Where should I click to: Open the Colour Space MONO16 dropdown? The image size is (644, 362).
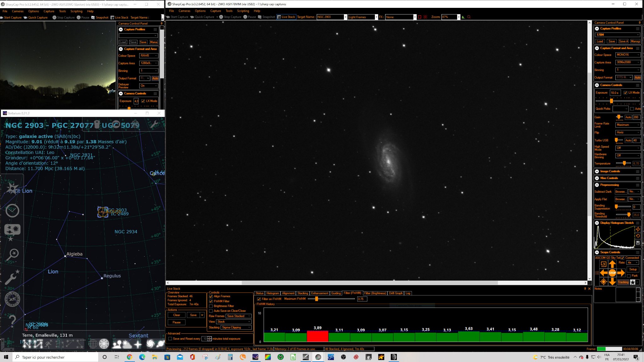click(x=628, y=55)
